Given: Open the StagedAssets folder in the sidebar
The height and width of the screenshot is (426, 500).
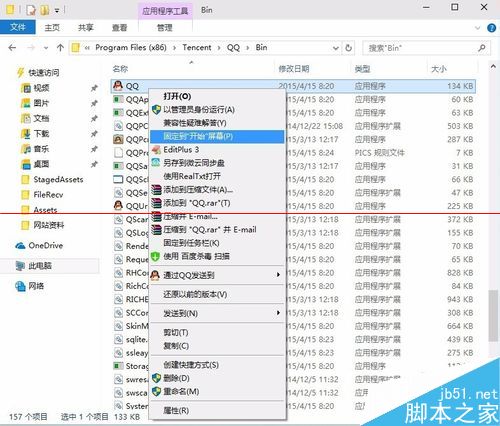Looking at the screenshot, I should (x=58, y=180).
